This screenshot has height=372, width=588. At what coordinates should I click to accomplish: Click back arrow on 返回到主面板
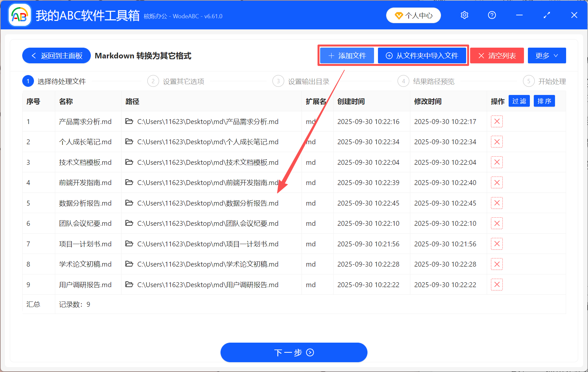(34, 55)
